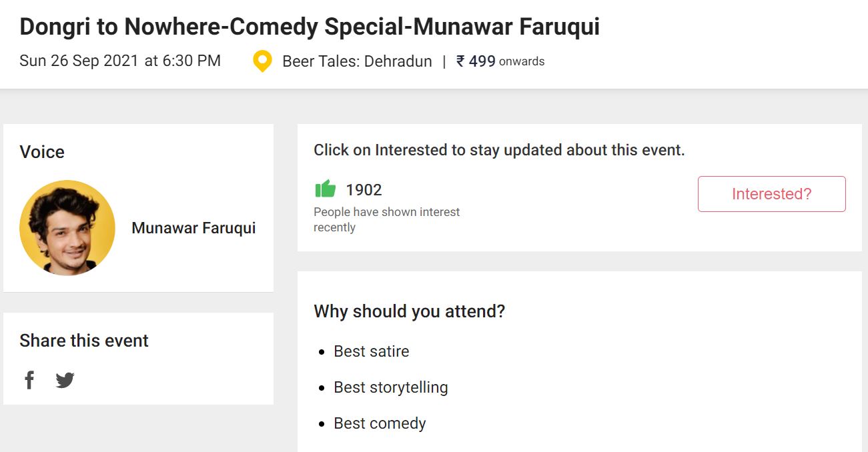Screen dimensions: 868x452
Task: Select the Best storytelling list item
Action: pyautogui.click(x=391, y=387)
